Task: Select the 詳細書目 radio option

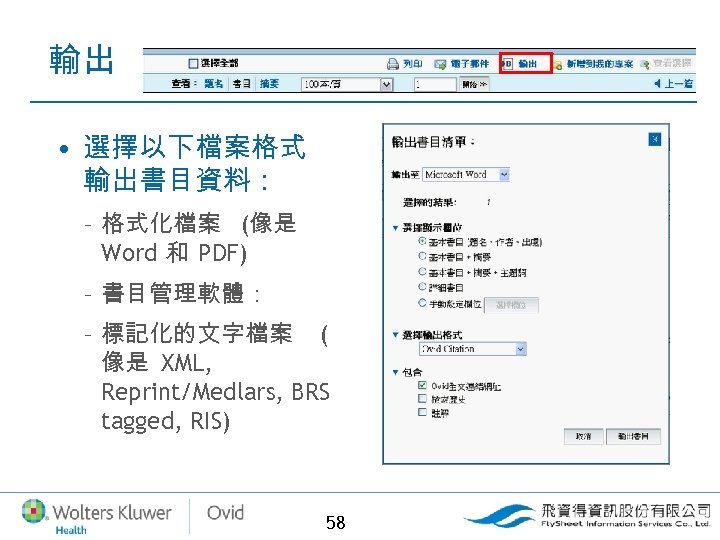Action: click(422, 287)
